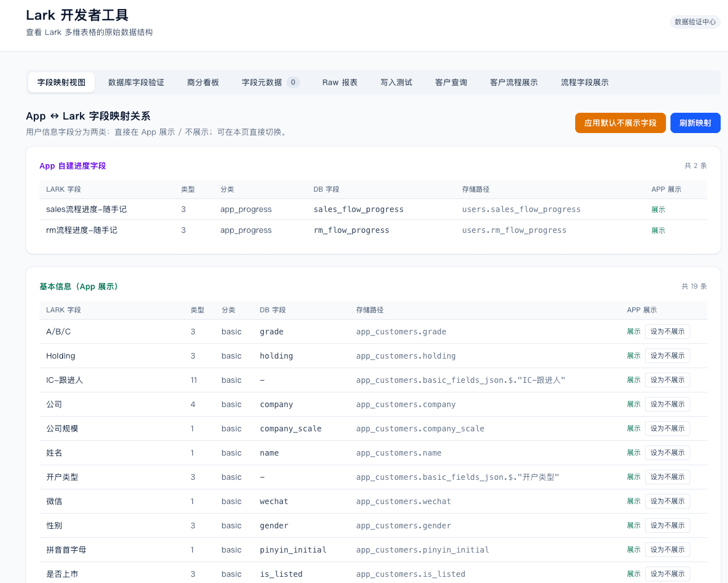Click the company DB field cell
This screenshot has height=583, width=728.
[276, 404]
